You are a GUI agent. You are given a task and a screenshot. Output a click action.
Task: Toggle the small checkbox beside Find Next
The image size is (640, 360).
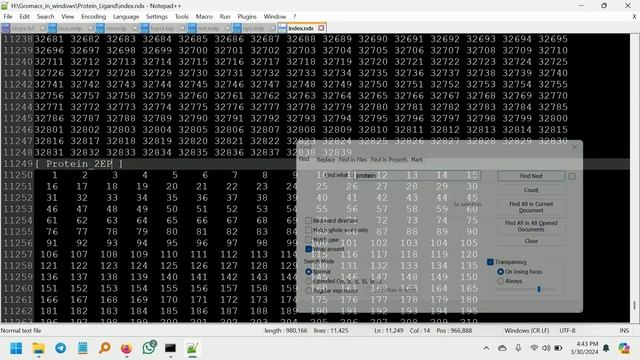pyautogui.click(x=572, y=176)
